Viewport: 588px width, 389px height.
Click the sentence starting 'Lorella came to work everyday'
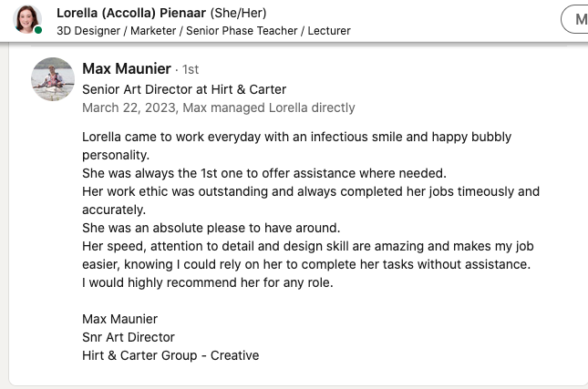(296, 137)
